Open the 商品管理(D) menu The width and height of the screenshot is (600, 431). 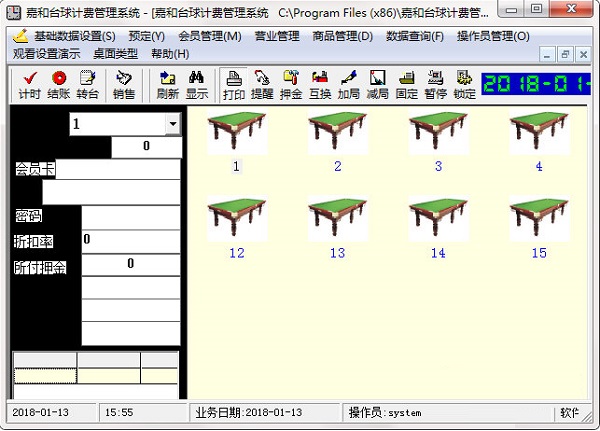(x=342, y=36)
